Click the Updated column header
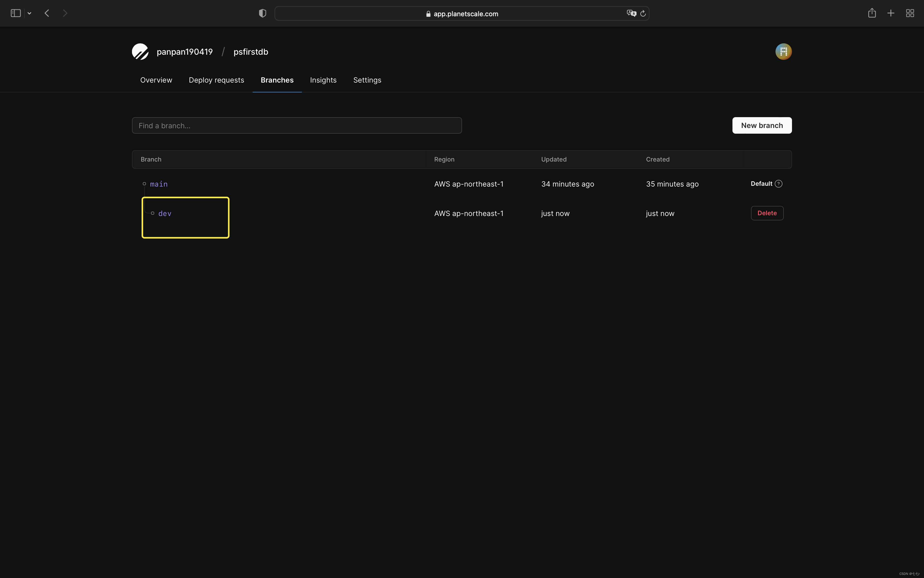This screenshot has width=924, height=578. [554, 159]
